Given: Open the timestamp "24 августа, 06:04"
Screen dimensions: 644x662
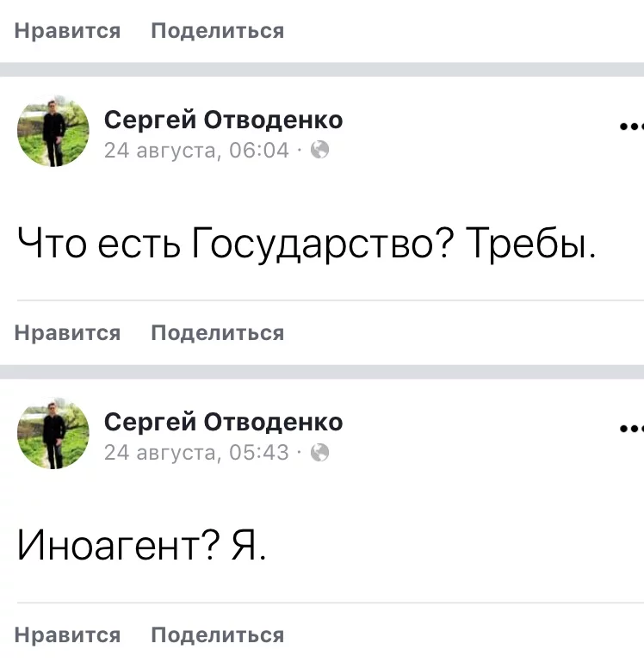Looking at the screenshot, I should click(x=196, y=151).
